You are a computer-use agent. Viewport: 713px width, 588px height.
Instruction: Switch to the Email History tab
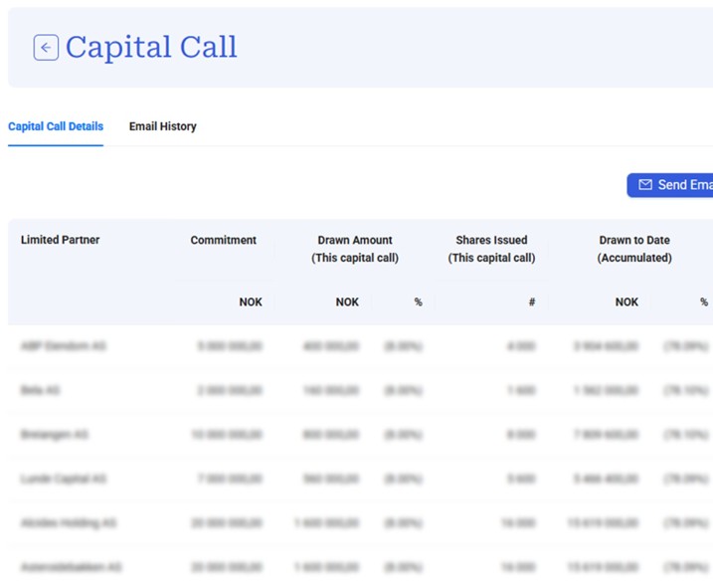pos(162,126)
